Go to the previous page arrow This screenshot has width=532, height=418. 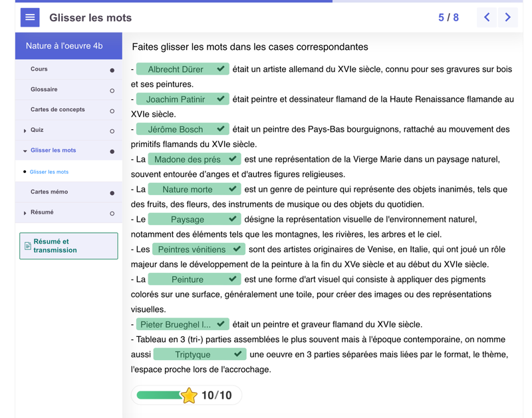point(487,17)
